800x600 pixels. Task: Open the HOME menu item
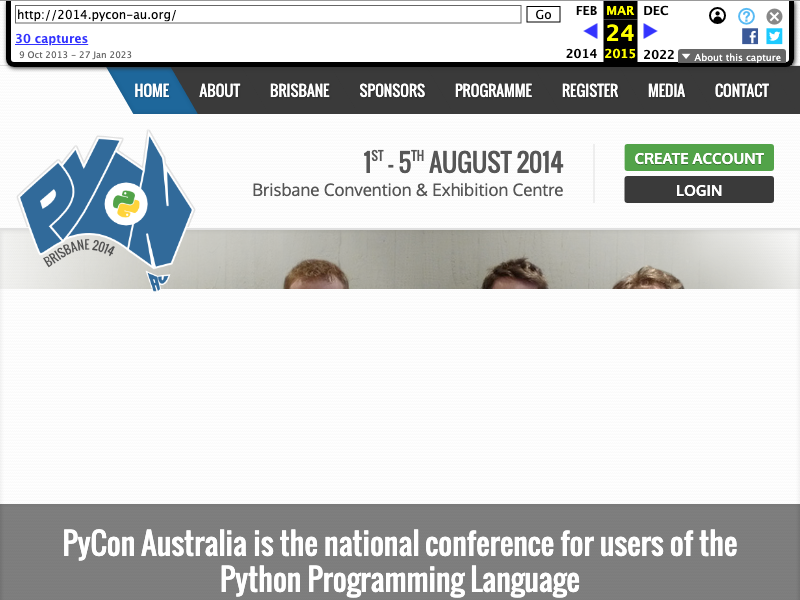(x=152, y=90)
